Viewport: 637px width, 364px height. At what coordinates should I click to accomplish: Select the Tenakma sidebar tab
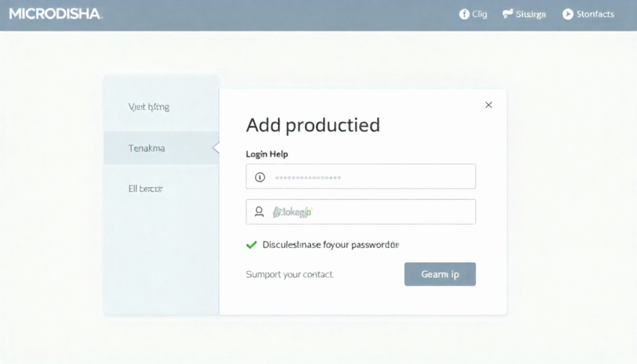pos(147,148)
